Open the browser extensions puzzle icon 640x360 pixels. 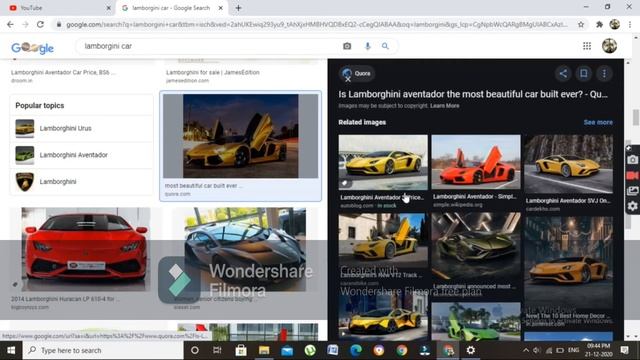coord(599,24)
